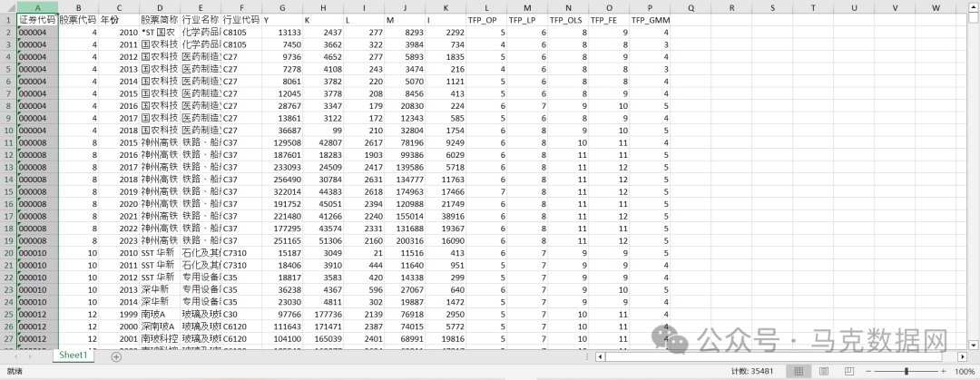Select column Q header
The width and height of the screenshot is (980, 380).
(691, 7)
